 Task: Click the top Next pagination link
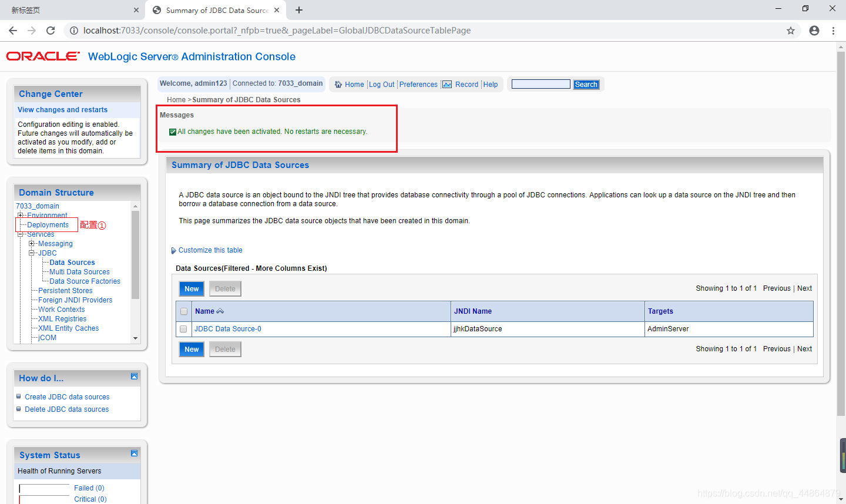pyautogui.click(x=804, y=288)
